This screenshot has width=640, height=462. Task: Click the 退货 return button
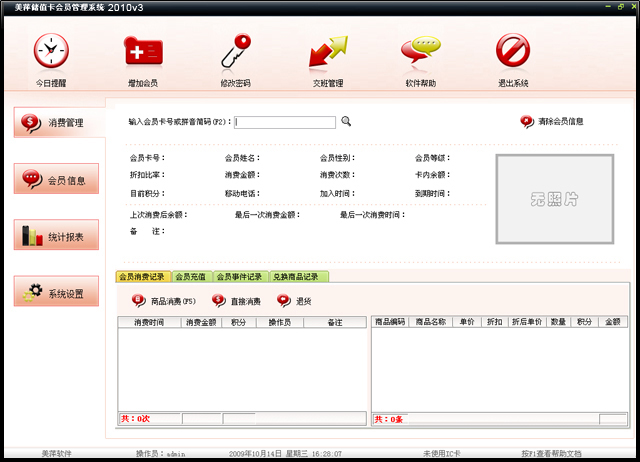click(295, 300)
